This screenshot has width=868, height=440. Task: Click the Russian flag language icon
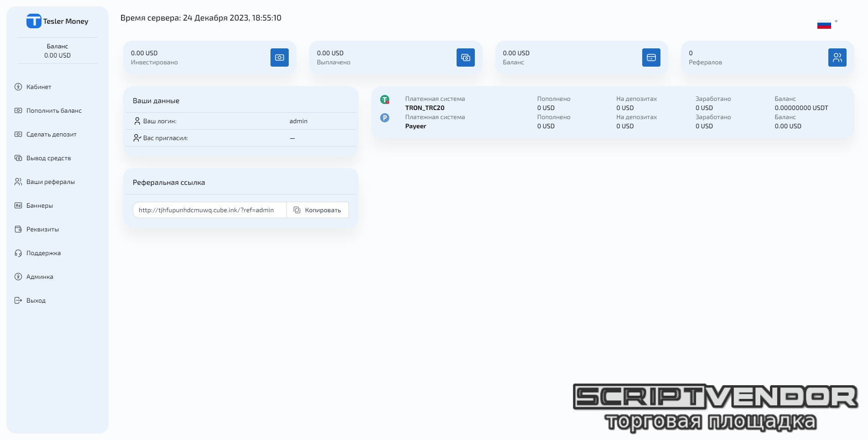(x=824, y=25)
